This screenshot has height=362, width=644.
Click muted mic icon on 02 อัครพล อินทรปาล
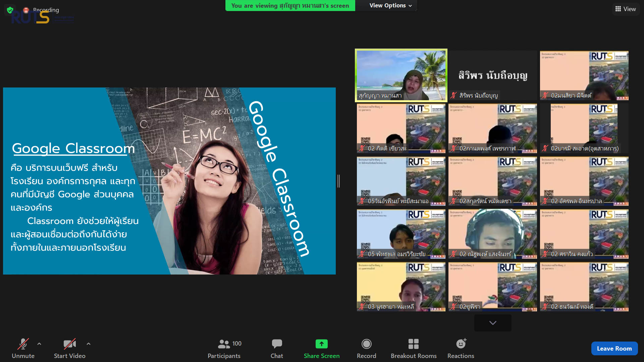[x=545, y=201]
